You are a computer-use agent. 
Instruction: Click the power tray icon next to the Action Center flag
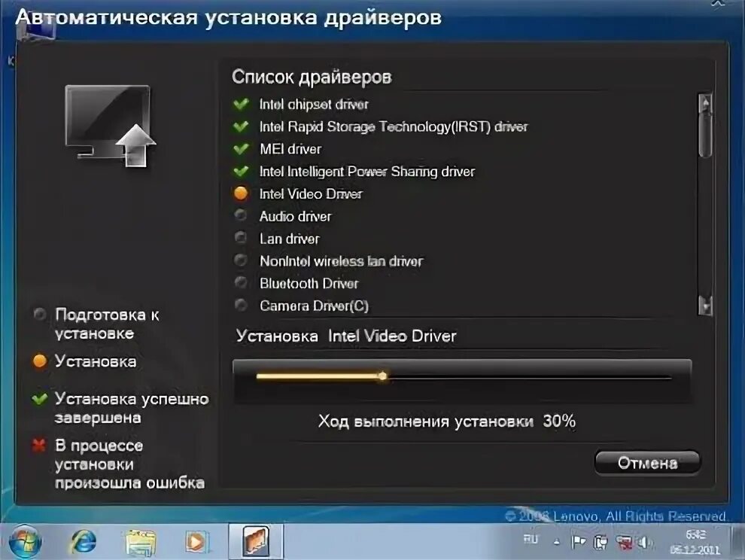pos(601,542)
